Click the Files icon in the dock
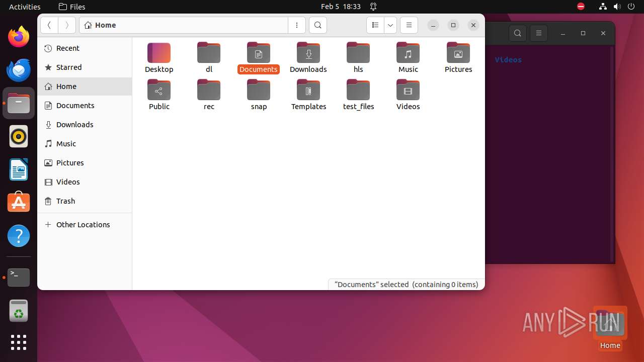The image size is (644, 362). [19, 103]
